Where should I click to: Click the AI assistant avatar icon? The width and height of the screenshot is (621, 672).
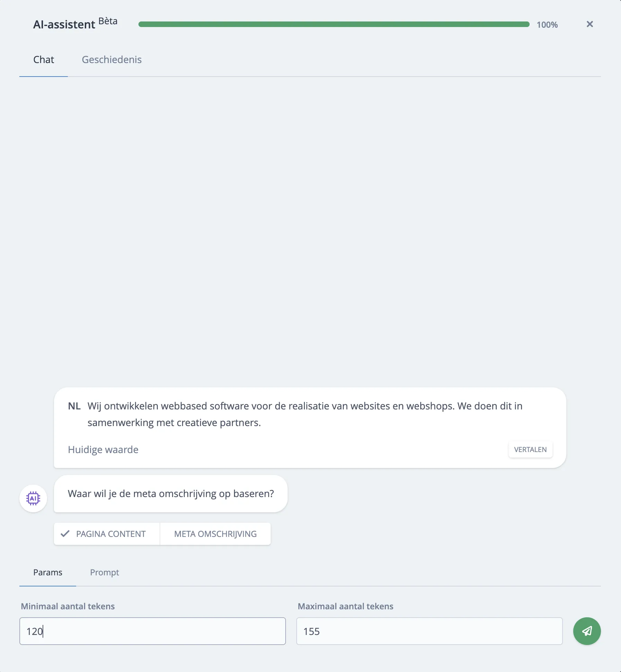33,498
